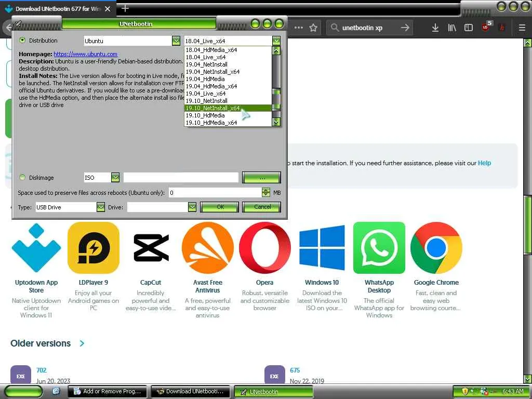Click the version list scroll up arrow
Viewport: 532px width, 399px height.
276,51
